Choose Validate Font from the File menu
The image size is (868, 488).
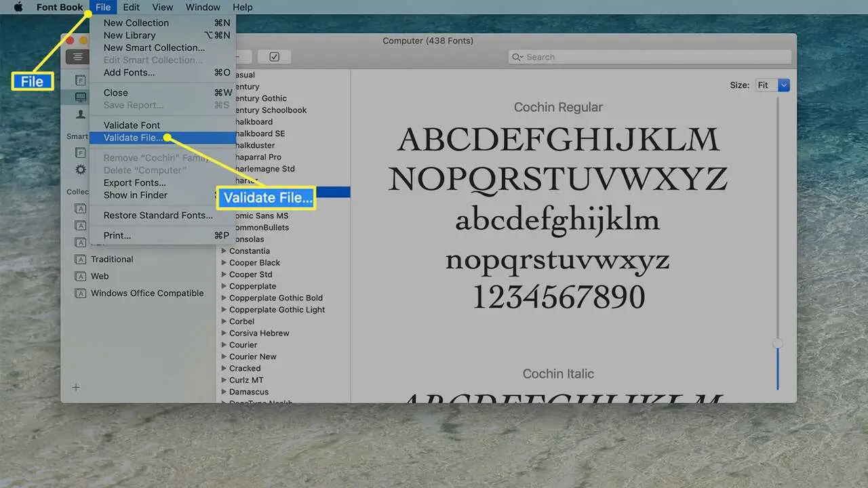coord(163,125)
